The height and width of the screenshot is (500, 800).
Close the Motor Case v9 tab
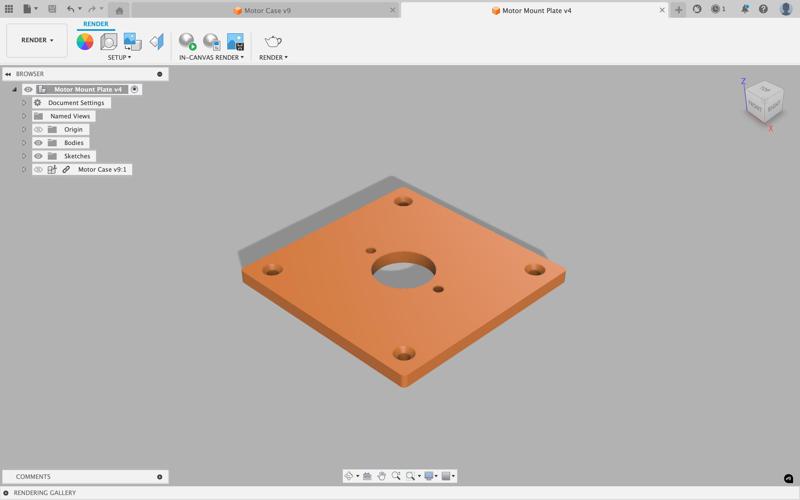[392, 10]
